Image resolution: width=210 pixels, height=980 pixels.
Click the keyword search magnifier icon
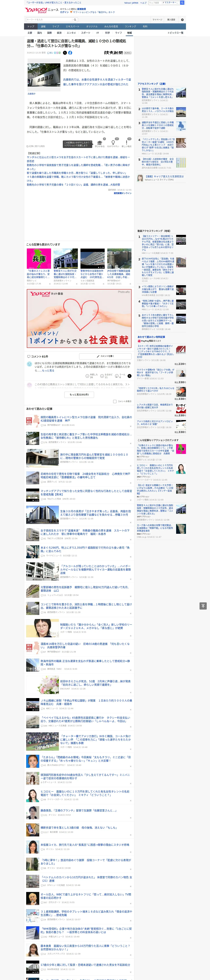(x=75, y=19)
